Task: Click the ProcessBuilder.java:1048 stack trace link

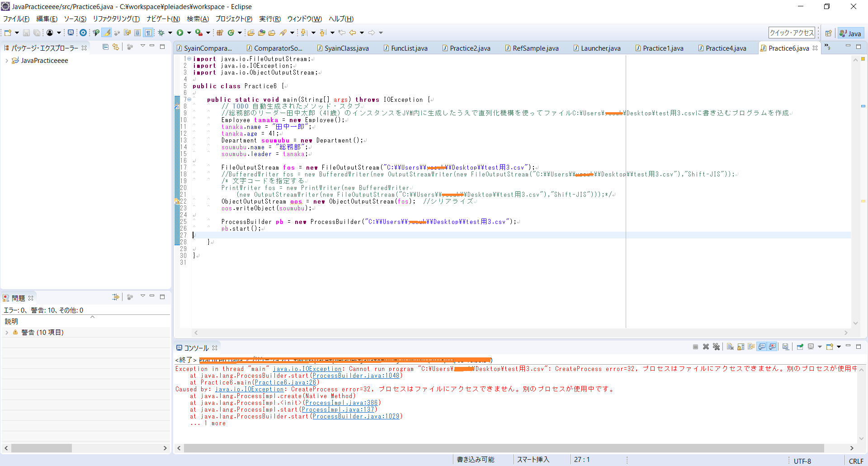Action: point(356,376)
